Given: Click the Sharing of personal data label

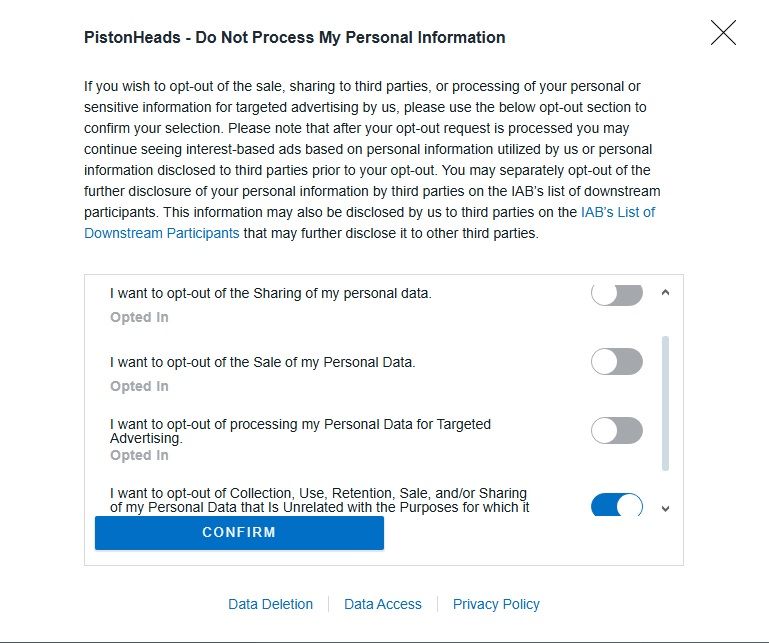Looking at the screenshot, I should [270, 294].
